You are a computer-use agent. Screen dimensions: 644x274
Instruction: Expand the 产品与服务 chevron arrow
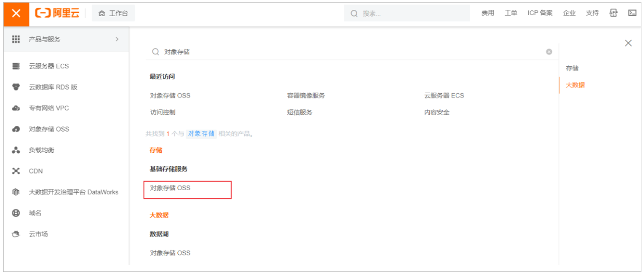tap(117, 39)
